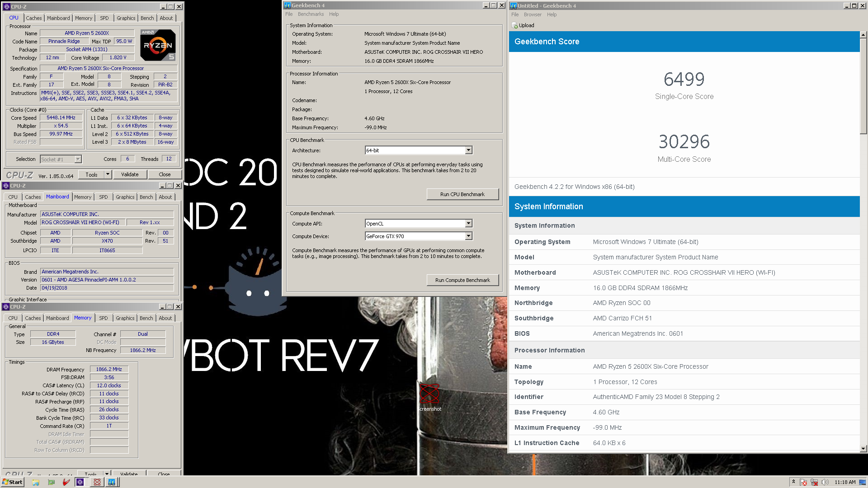
Task: Show hidden tray icons with the double chevron
Action: click(x=793, y=482)
